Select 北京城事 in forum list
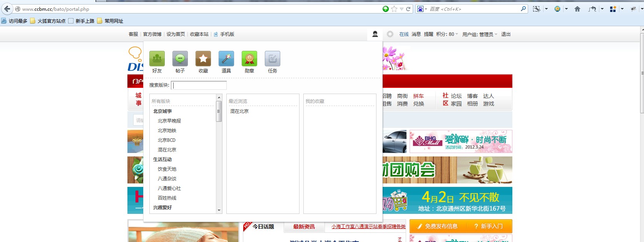The height and width of the screenshot is (242, 644). click(x=162, y=111)
